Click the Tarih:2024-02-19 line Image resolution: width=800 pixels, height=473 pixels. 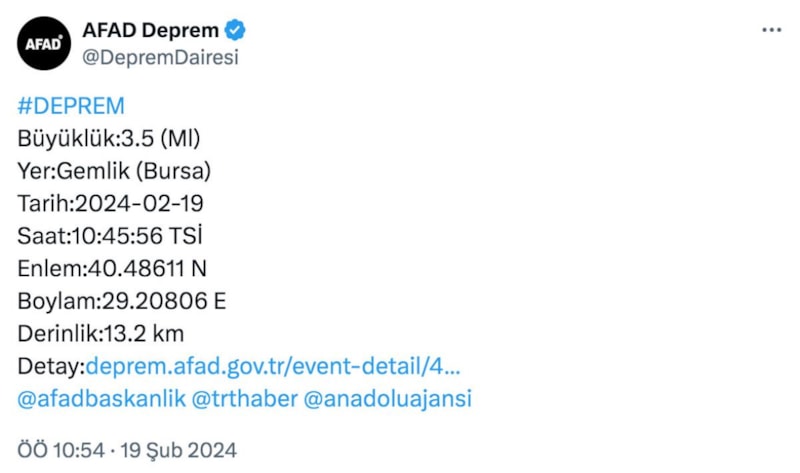(110, 204)
